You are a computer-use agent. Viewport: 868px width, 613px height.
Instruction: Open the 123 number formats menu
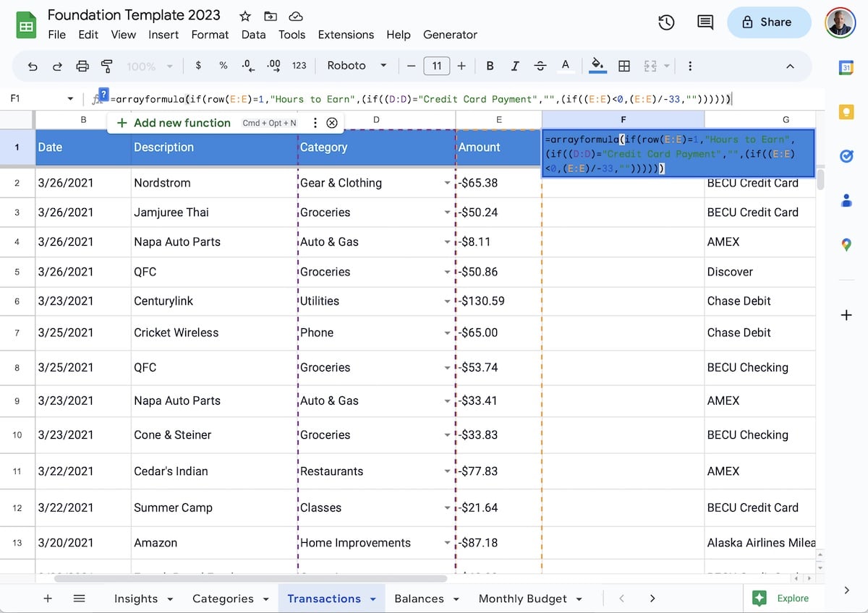[299, 66]
